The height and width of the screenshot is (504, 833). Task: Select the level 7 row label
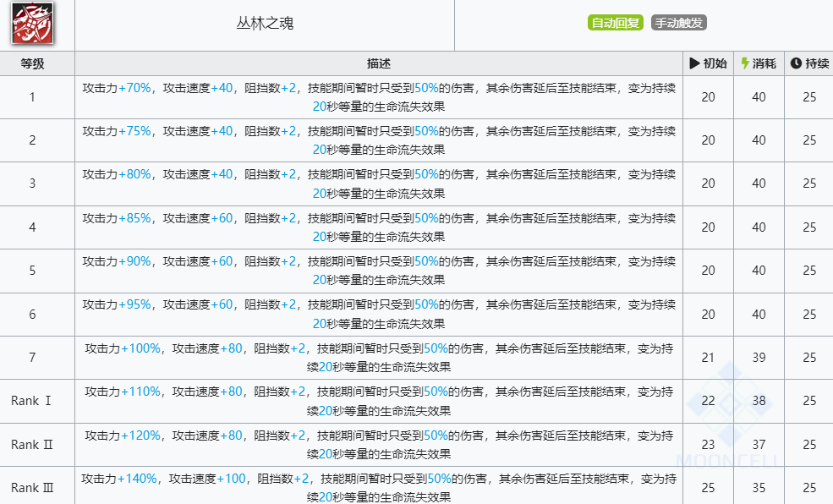[33, 358]
